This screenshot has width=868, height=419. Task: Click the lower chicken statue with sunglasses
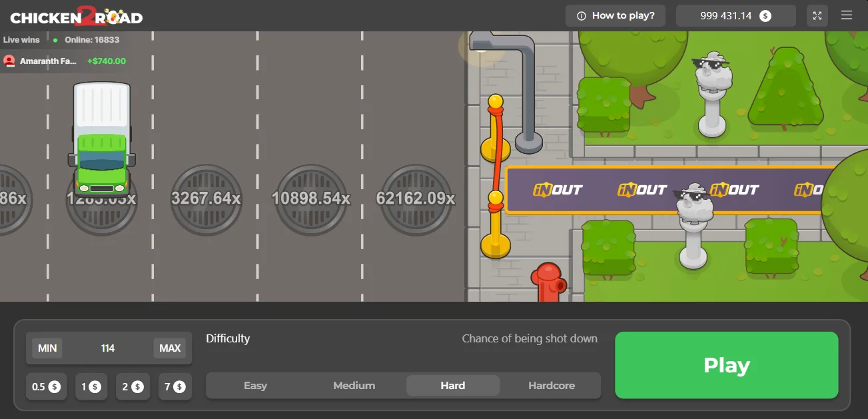click(x=693, y=225)
